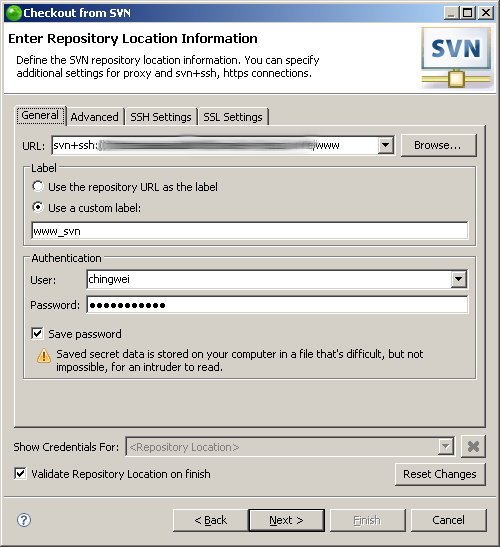Screen dimensions: 500x547
Task: Select Use the repository URL as label
Action: (38, 186)
